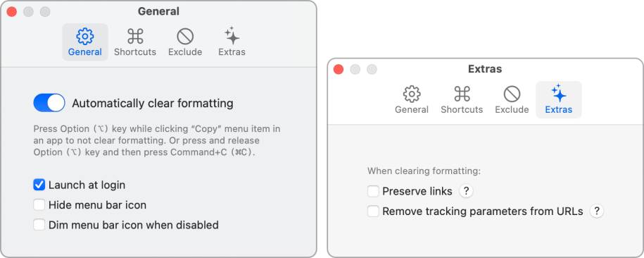Open Shortcuts command icon in Extras window

[x=462, y=94]
